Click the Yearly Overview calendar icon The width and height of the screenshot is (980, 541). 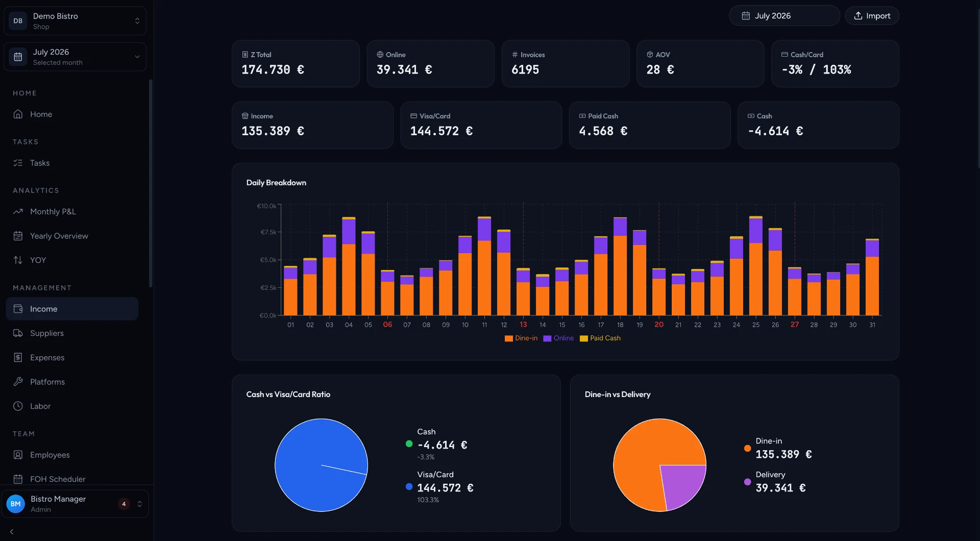18,236
